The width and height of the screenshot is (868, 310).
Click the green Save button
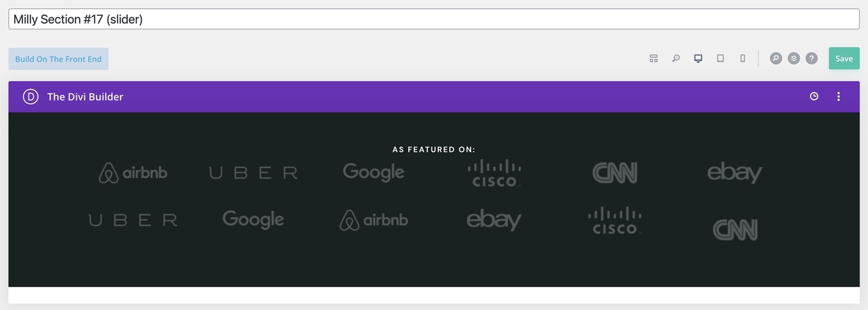(x=844, y=58)
